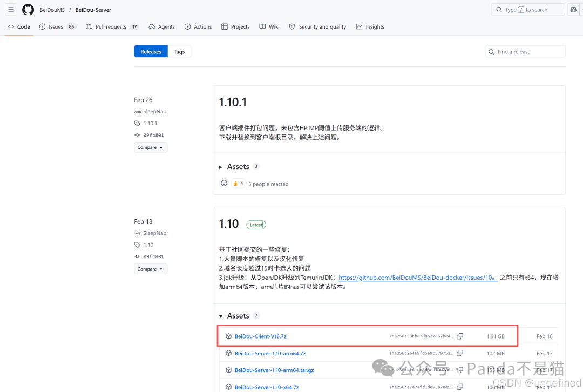Open the Insights tab
Screen dimensions: 583x392
370,27
